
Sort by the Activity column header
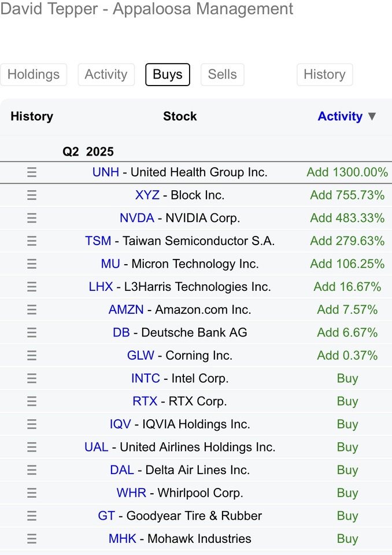point(340,116)
